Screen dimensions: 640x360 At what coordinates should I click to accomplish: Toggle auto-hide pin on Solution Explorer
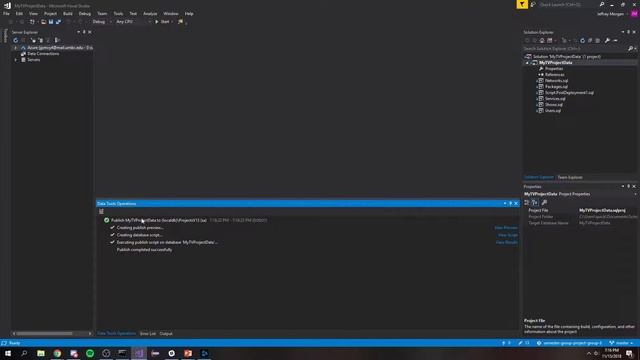(x=629, y=32)
